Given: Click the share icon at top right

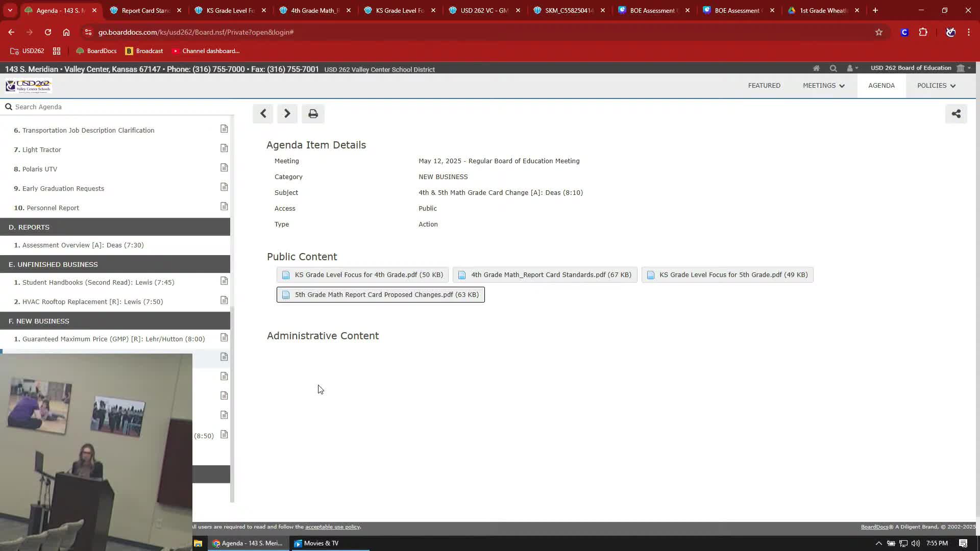Looking at the screenshot, I should coord(955,114).
